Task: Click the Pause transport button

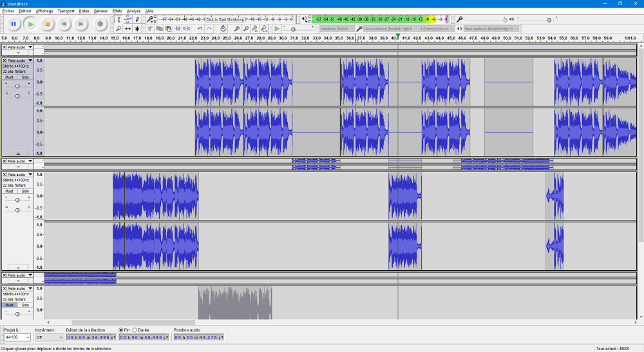Action: 14,24
